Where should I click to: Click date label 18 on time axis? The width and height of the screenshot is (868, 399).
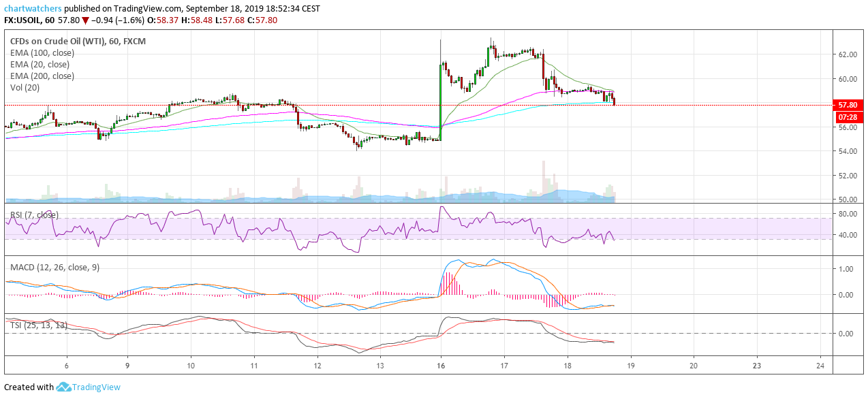pos(567,365)
